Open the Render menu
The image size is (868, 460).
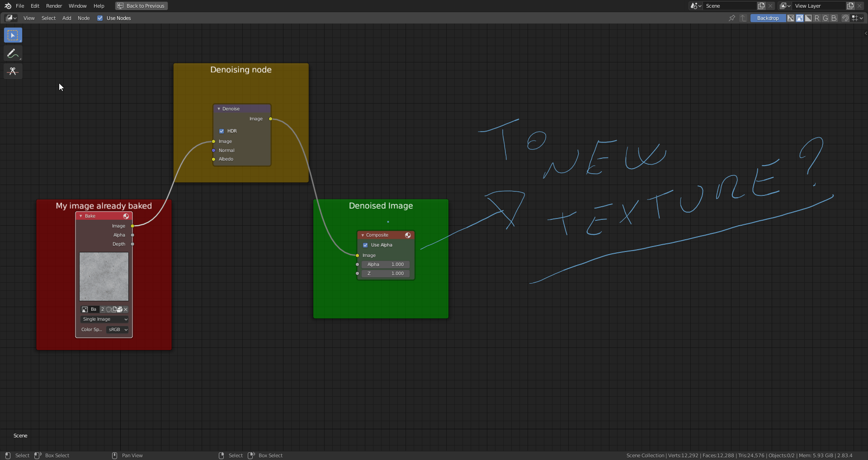click(x=54, y=6)
